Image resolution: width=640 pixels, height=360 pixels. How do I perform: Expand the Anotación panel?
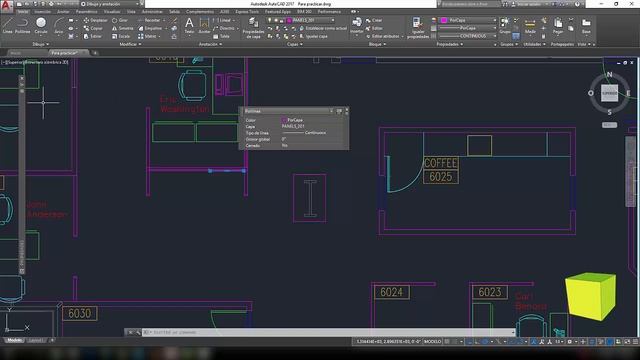(x=210, y=44)
